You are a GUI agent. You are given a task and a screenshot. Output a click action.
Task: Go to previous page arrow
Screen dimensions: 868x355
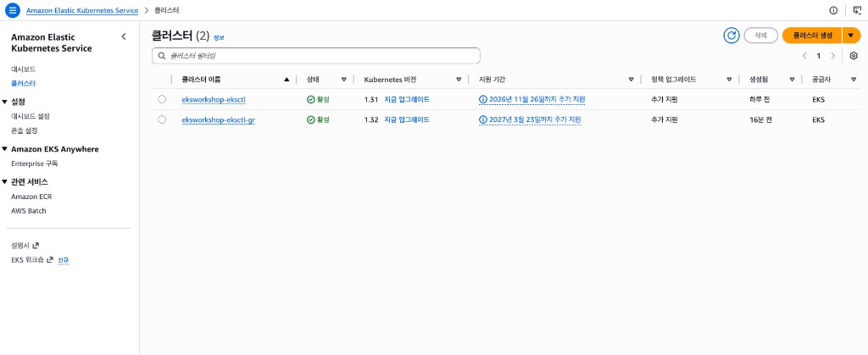(x=804, y=56)
